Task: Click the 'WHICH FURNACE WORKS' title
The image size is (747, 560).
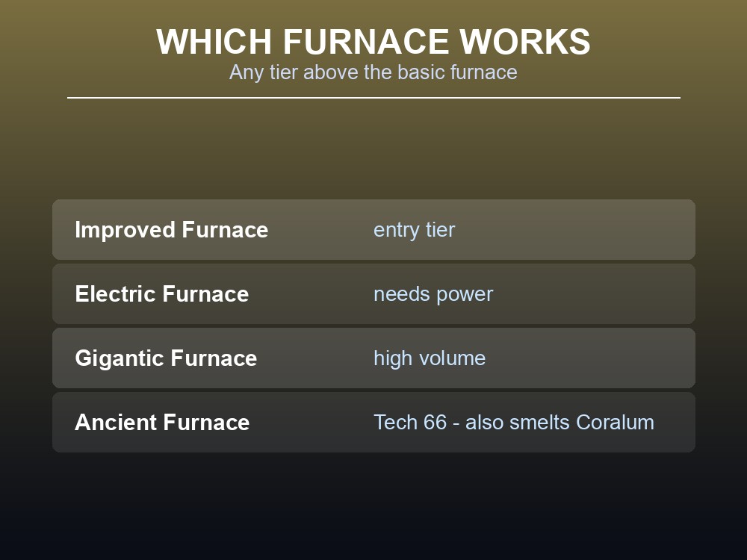Action: click(373, 42)
